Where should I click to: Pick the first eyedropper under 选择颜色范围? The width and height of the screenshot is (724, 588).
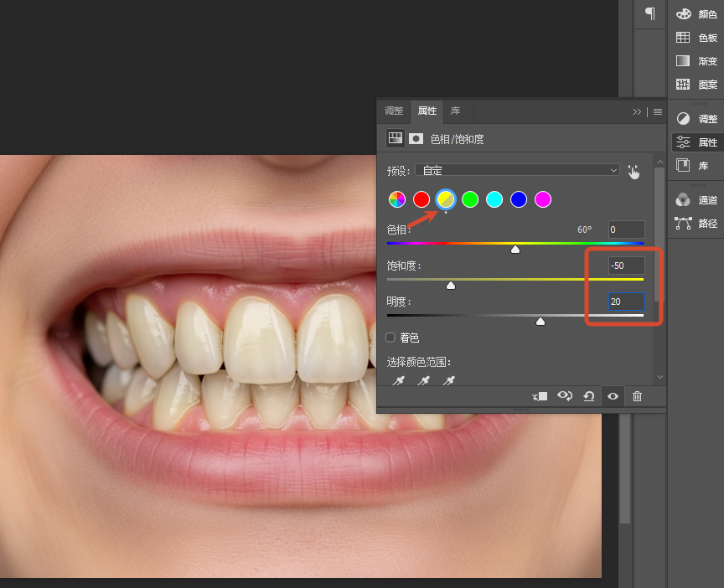pyautogui.click(x=398, y=381)
